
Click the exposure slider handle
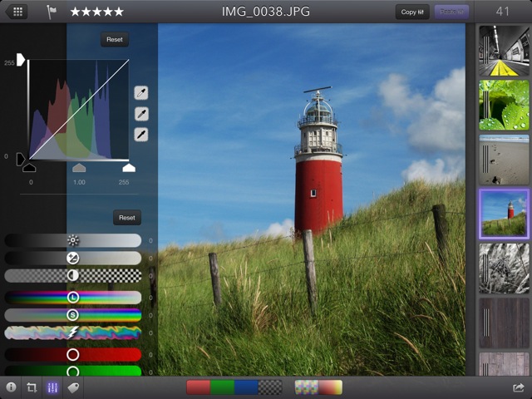pos(73,258)
